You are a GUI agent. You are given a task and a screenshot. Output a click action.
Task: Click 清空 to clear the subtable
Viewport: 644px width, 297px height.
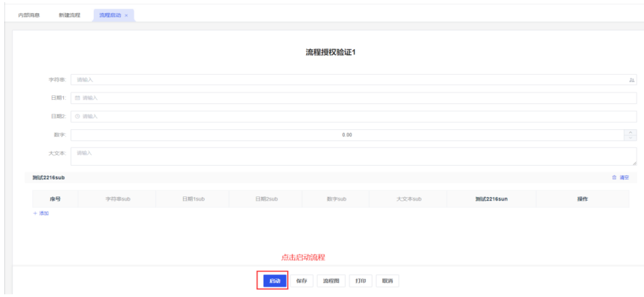click(624, 178)
